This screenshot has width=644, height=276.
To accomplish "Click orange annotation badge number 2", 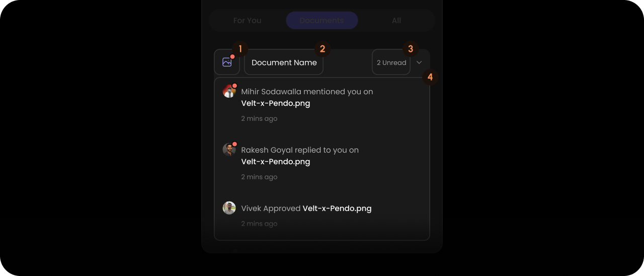I will tap(323, 49).
